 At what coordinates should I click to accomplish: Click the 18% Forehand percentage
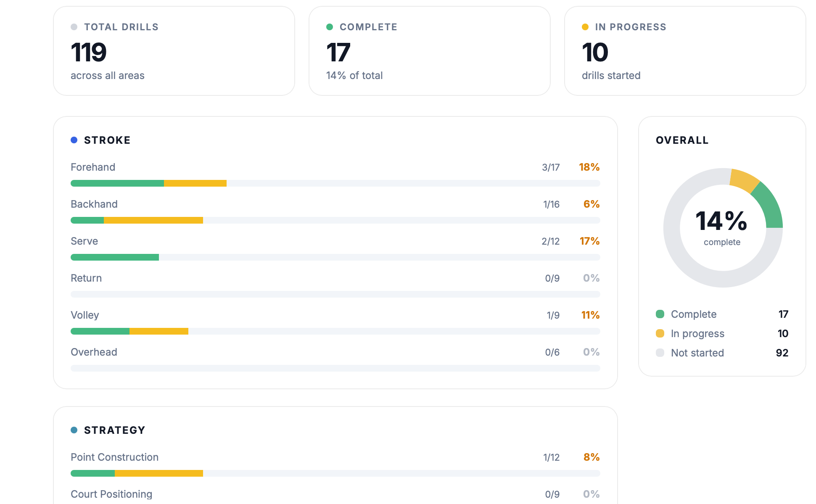click(x=589, y=167)
